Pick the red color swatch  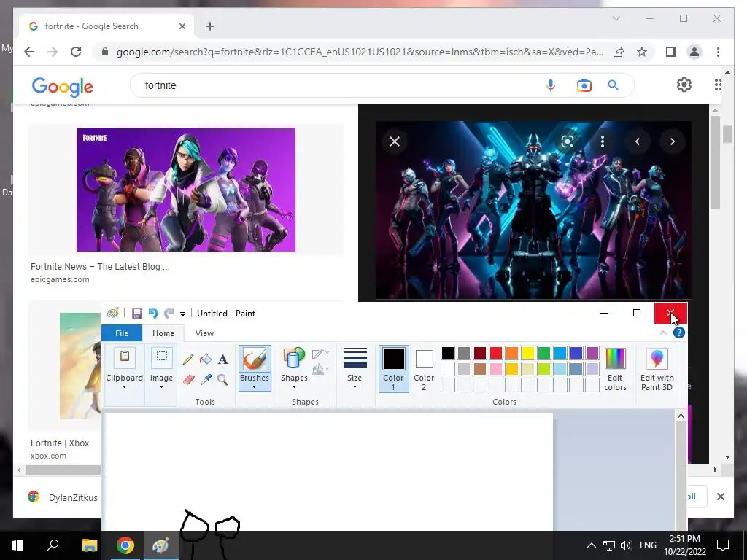point(496,353)
